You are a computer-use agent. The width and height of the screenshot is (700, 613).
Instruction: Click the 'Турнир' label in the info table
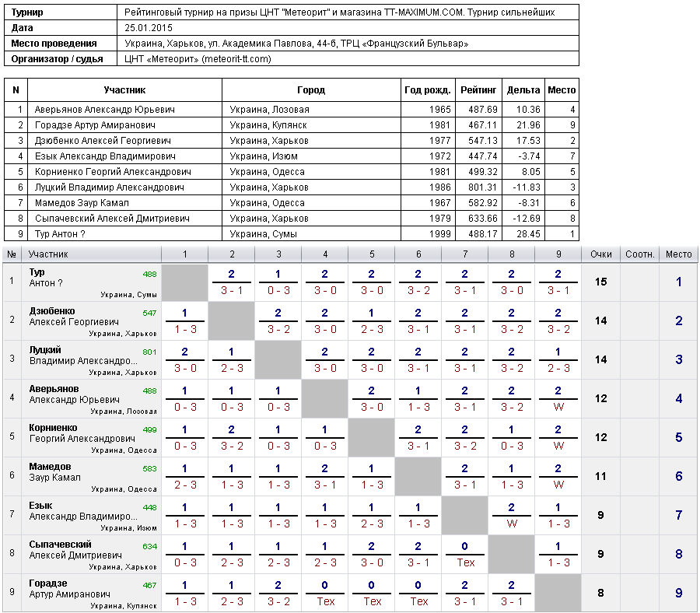click(x=27, y=12)
